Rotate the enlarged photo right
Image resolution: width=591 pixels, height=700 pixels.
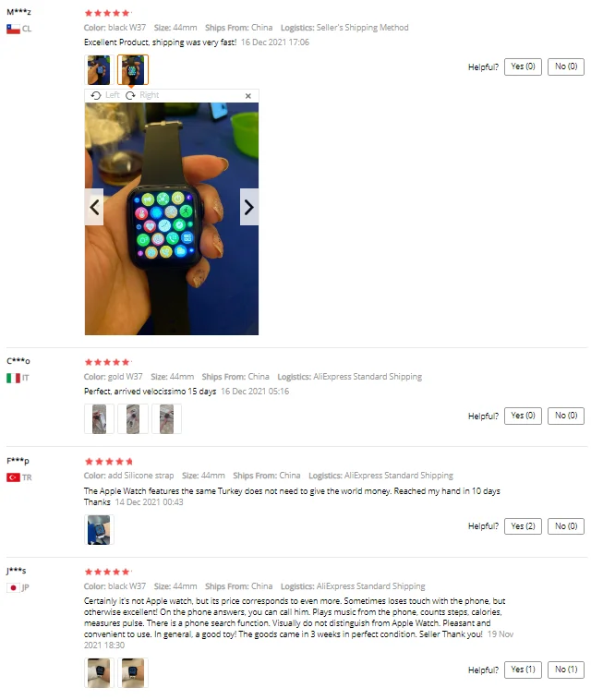[x=142, y=95]
